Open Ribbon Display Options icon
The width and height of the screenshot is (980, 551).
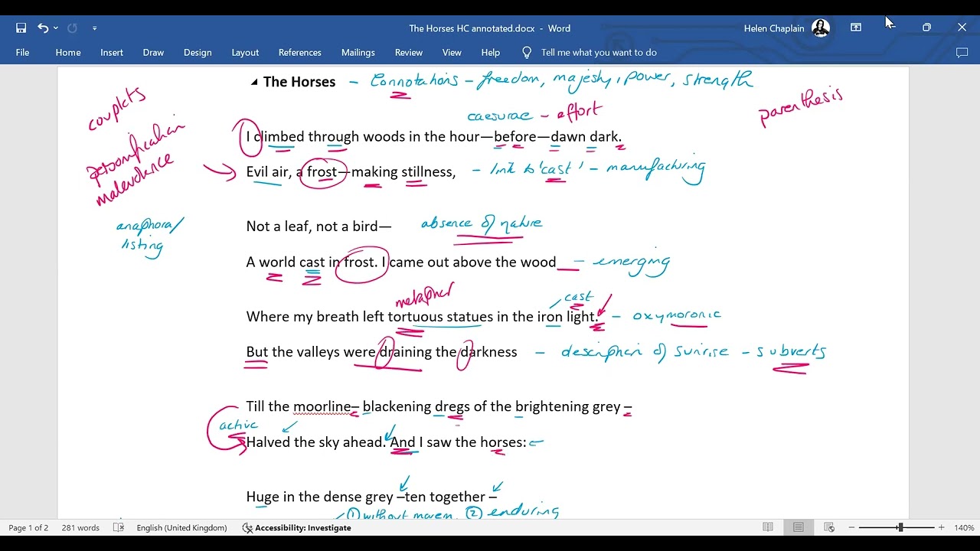(x=856, y=28)
